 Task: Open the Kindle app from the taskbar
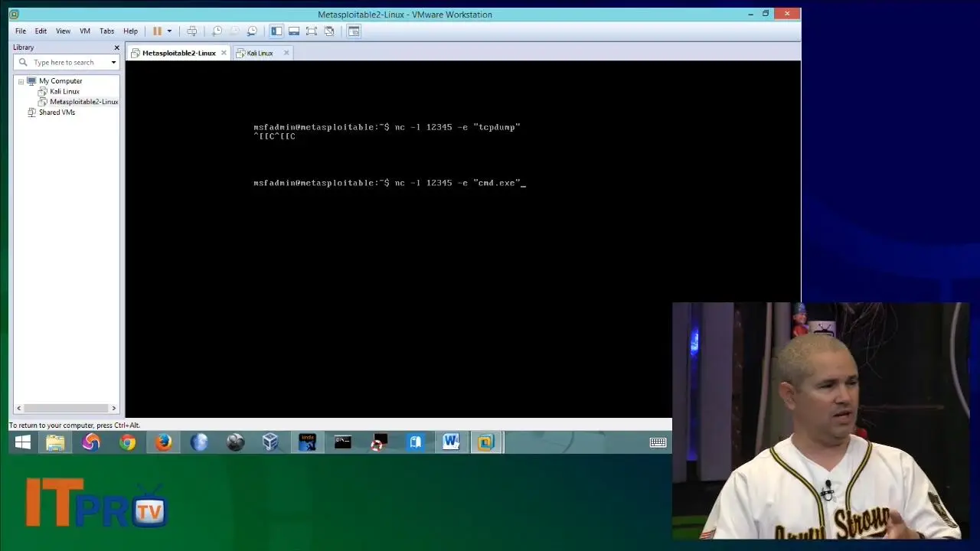pos(307,442)
